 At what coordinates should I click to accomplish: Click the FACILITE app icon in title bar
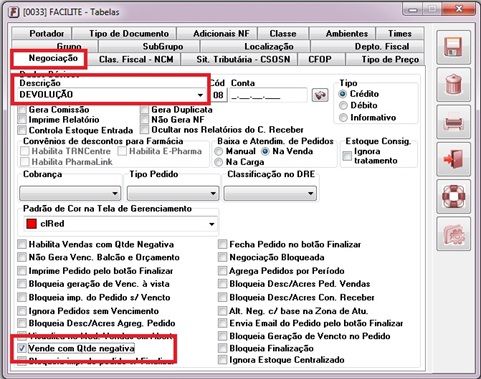(14, 12)
